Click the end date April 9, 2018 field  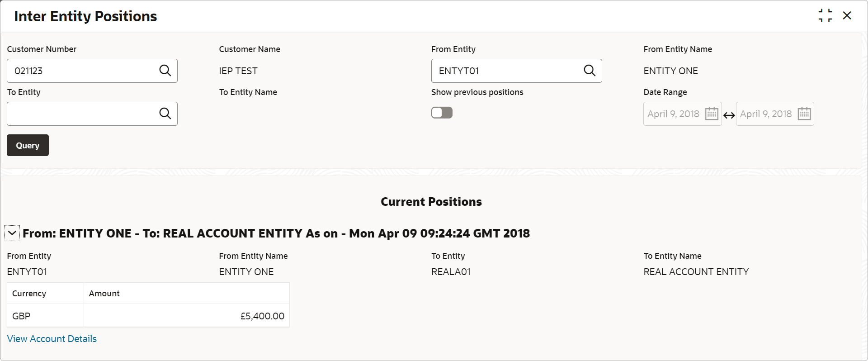(766, 114)
